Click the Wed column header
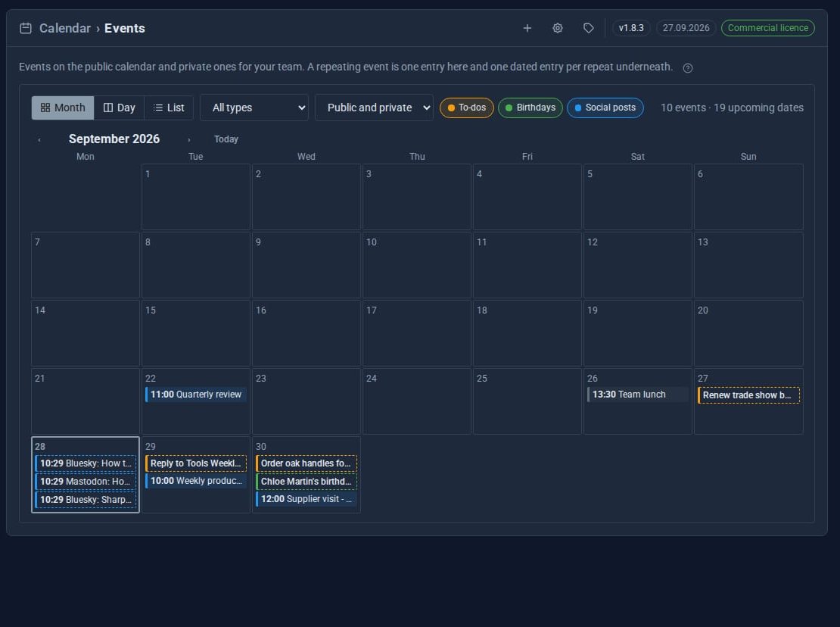 coord(306,157)
